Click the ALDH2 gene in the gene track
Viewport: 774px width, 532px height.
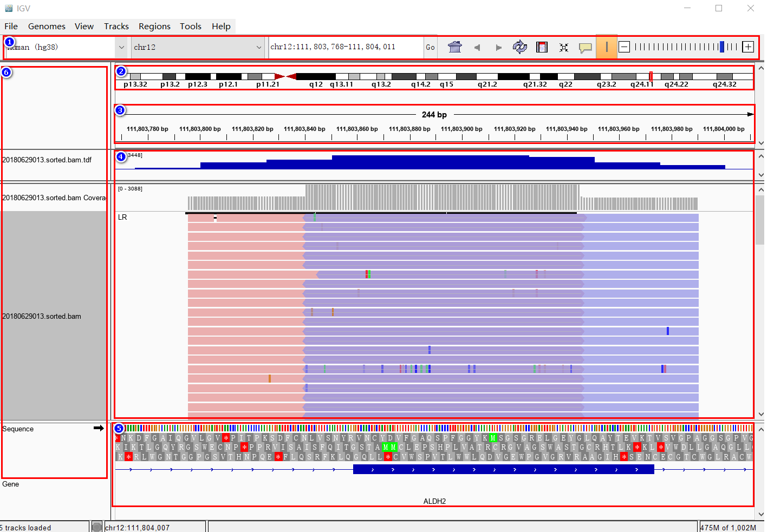(x=504, y=469)
